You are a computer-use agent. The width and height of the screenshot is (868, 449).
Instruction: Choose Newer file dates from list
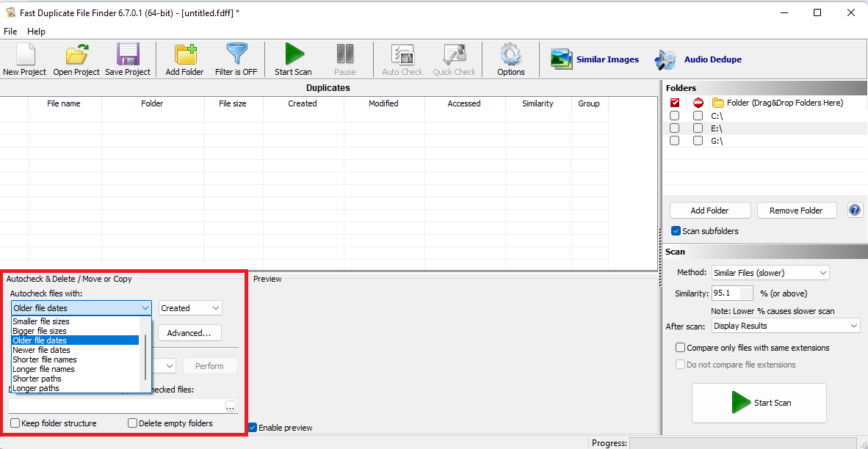click(76, 350)
